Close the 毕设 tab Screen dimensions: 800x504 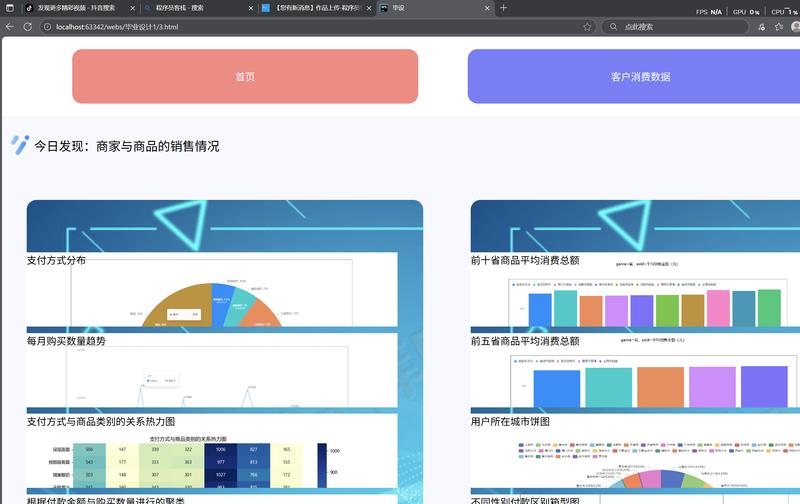coord(487,8)
